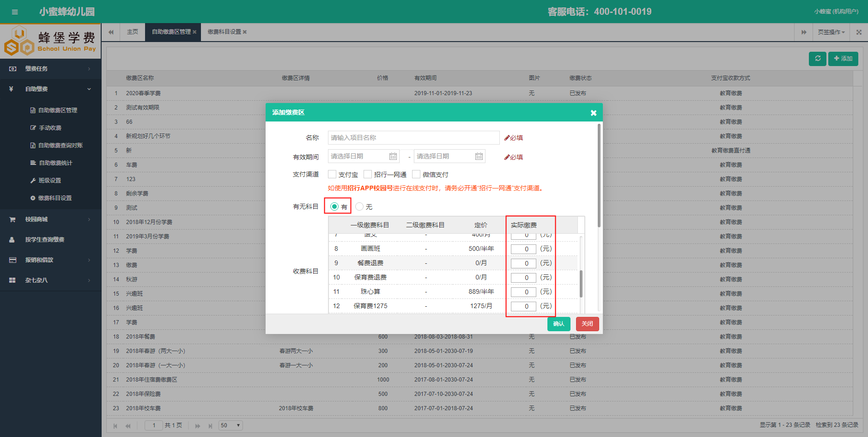Click the 确认 button

click(559, 324)
